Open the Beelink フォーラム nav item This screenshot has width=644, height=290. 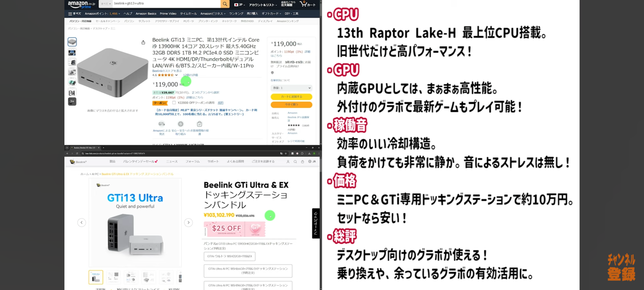pyautogui.click(x=192, y=161)
